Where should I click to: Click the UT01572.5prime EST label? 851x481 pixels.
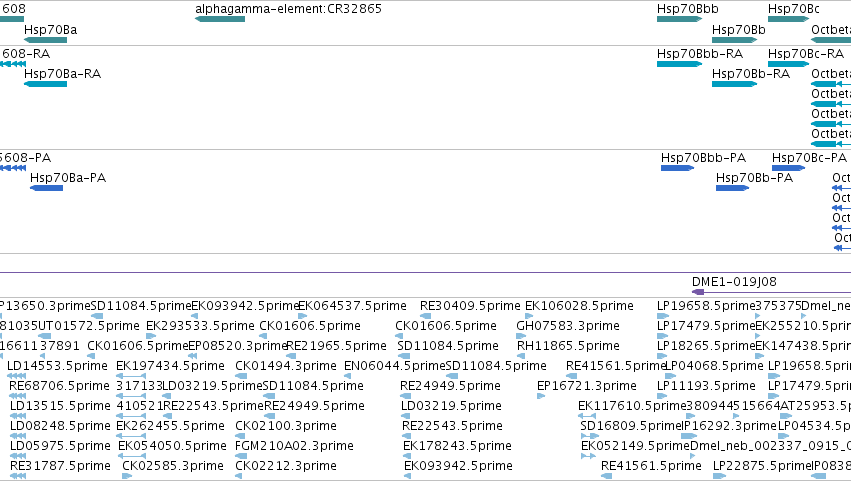(x=89, y=326)
